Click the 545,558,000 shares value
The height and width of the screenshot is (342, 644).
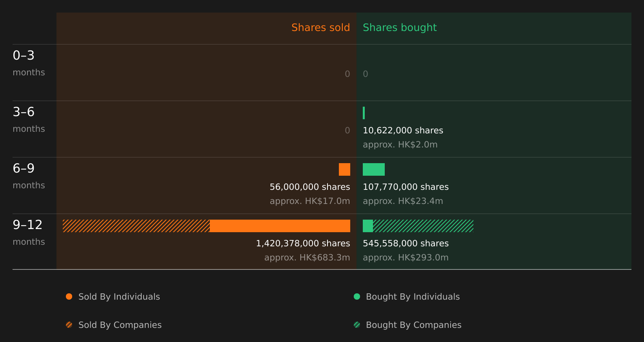click(406, 244)
